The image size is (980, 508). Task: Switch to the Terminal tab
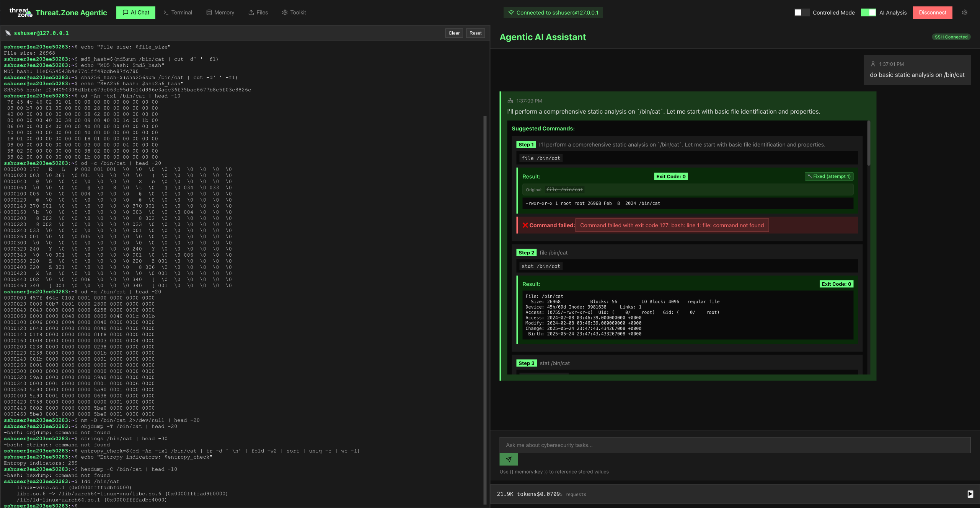tap(178, 13)
